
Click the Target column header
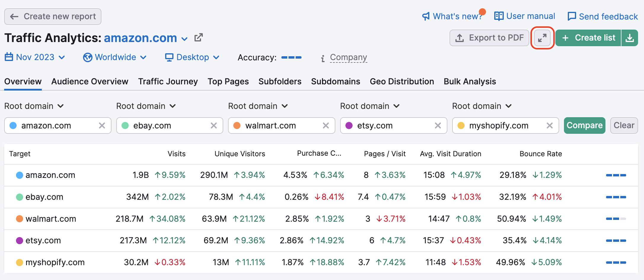click(20, 154)
